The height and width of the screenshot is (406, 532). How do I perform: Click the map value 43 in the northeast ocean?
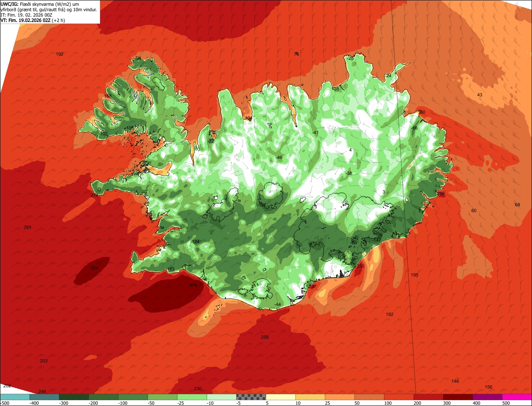point(480,95)
